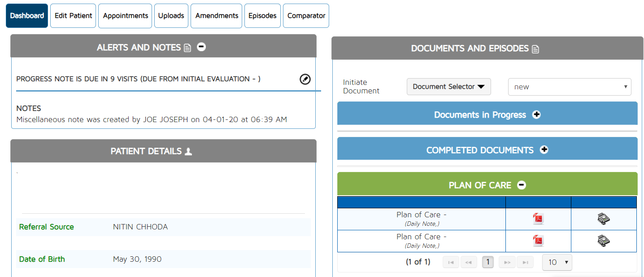This screenshot has height=277, width=644.
Task: Switch to the Appointments tab
Action: click(x=126, y=16)
